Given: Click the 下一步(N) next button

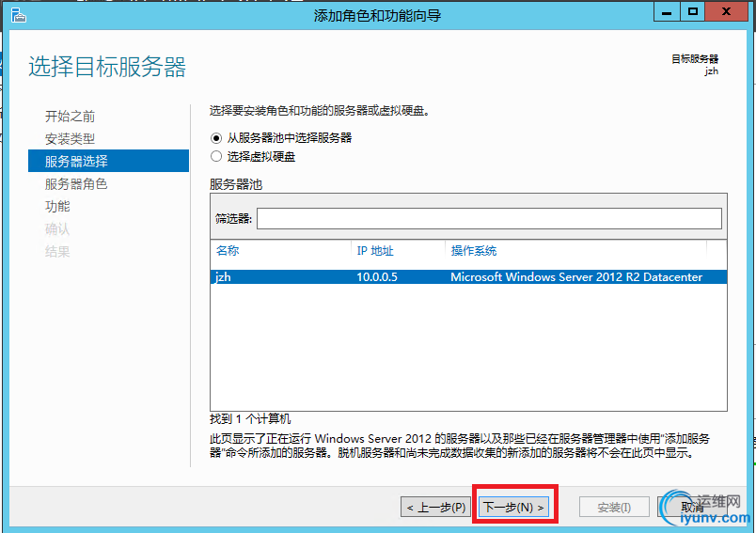Looking at the screenshot, I should click(x=514, y=508).
